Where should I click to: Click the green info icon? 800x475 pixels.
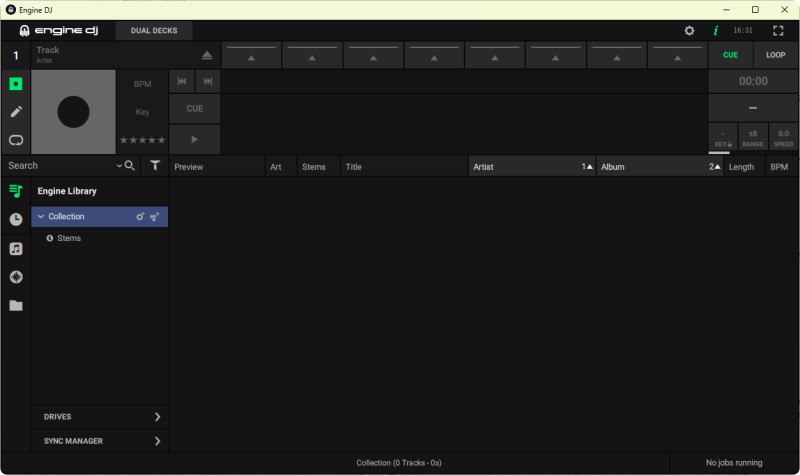pyautogui.click(x=715, y=31)
